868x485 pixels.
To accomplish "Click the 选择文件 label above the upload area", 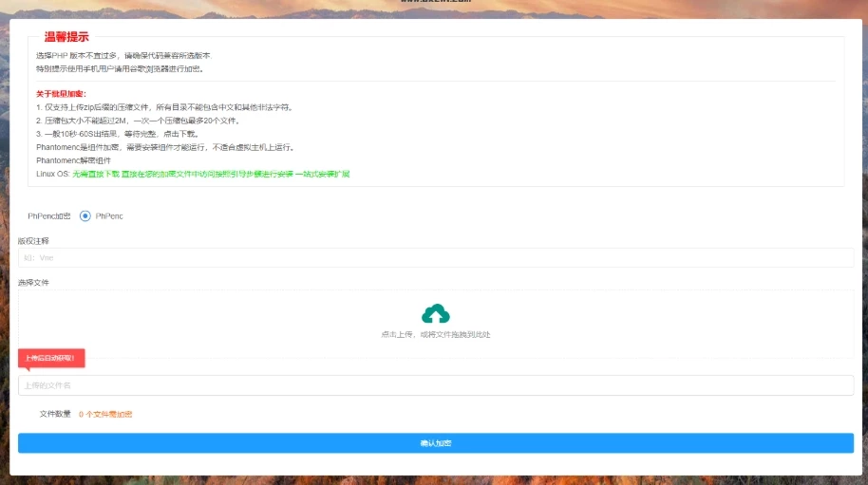I will click(33, 283).
